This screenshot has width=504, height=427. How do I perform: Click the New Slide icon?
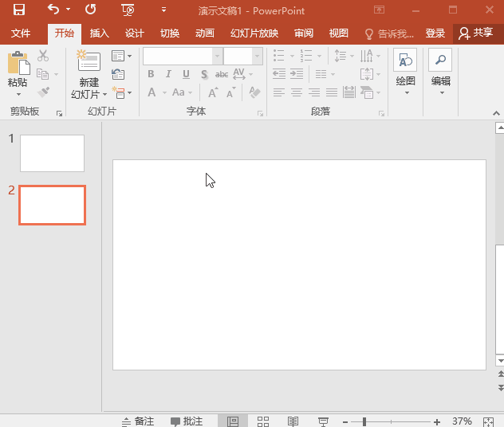click(x=89, y=62)
